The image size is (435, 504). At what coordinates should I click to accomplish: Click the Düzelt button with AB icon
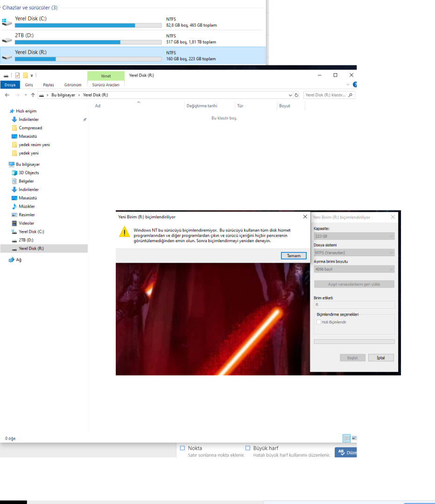pos(346,452)
